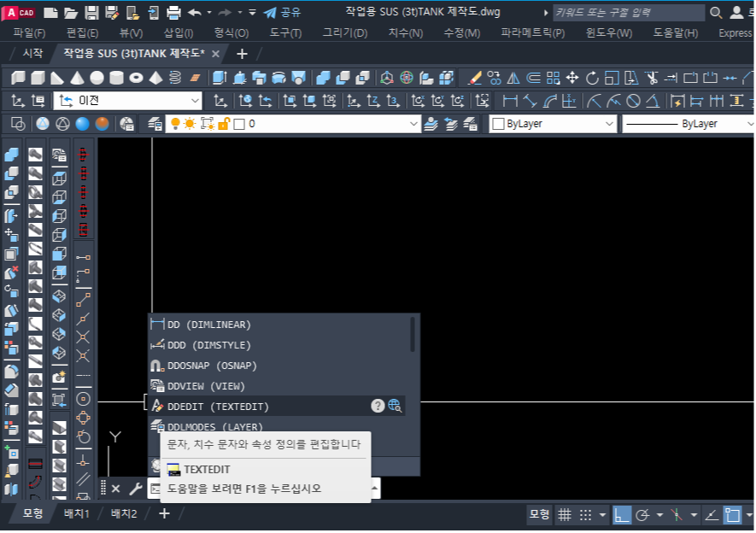The width and height of the screenshot is (756, 533).
Task: Click the Offset tool icon
Action: point(533,78)
